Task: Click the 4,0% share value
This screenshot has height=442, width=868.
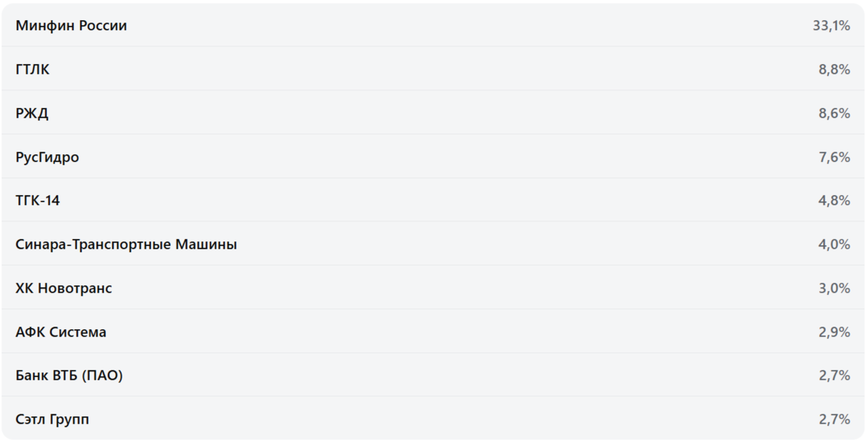Action: [834, 245]
